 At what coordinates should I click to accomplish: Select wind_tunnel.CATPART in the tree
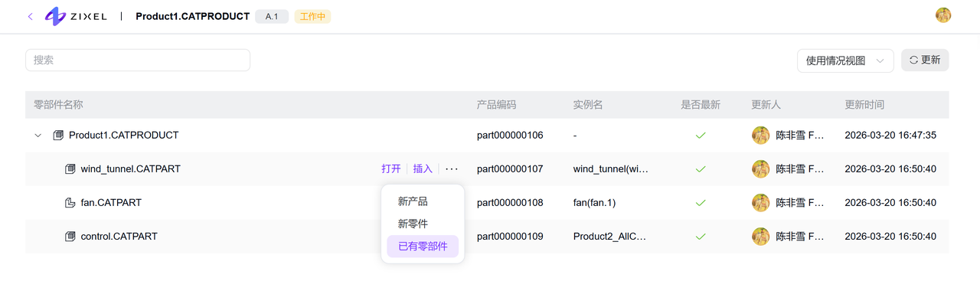click(x=130, y=169)
